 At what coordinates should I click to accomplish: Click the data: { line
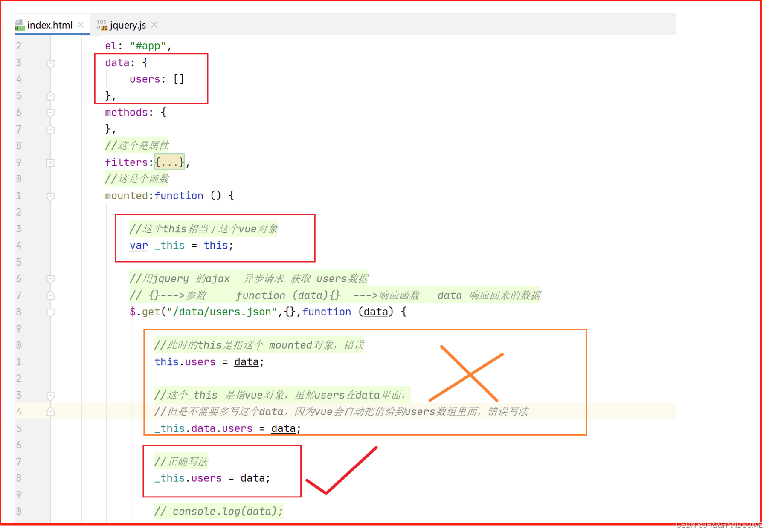[x=126, y=62]
